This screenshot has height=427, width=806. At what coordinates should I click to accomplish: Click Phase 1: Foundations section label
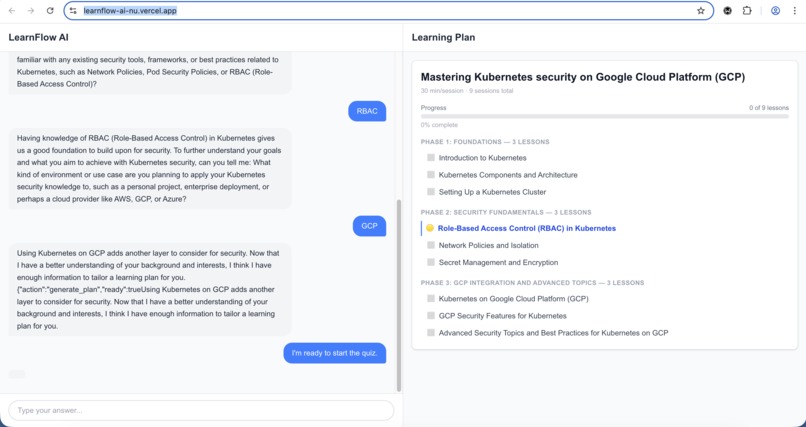[x=485, y=142]
